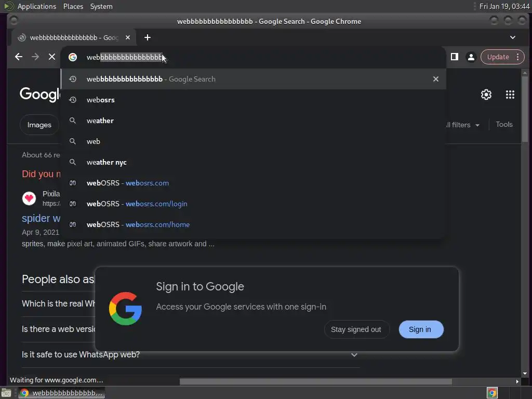532x399 pixels.
Task: Click the show desktop icon in the bottom panel
Action: click(x=6, y=393)
